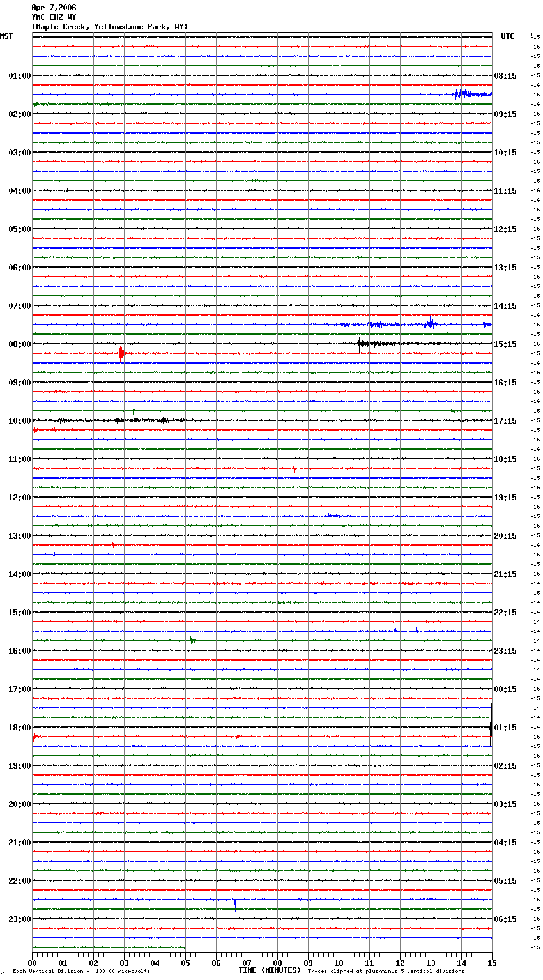This screenshot has height=980, width=543.
Task: Select the '13:00' MST time label
Action: (20, 536)
